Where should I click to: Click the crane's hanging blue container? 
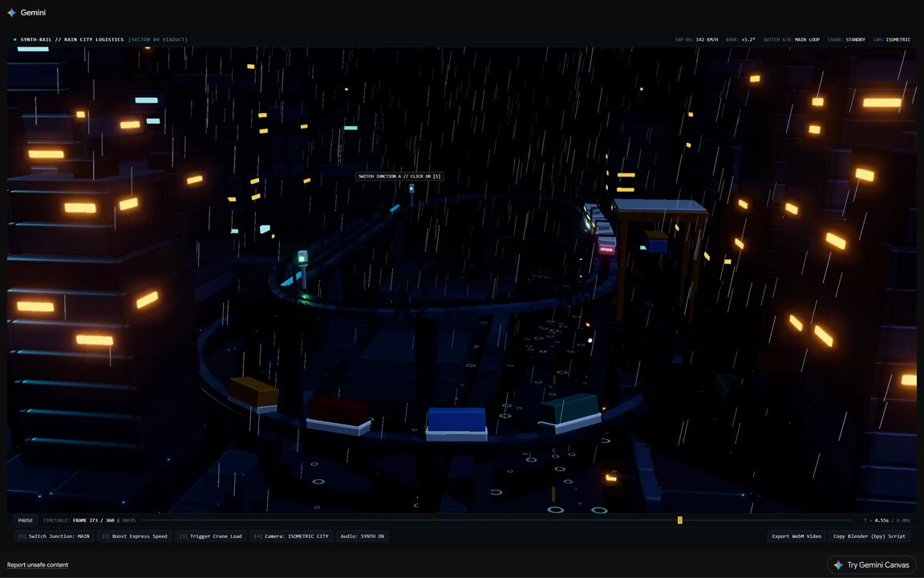tap(656, 241)
